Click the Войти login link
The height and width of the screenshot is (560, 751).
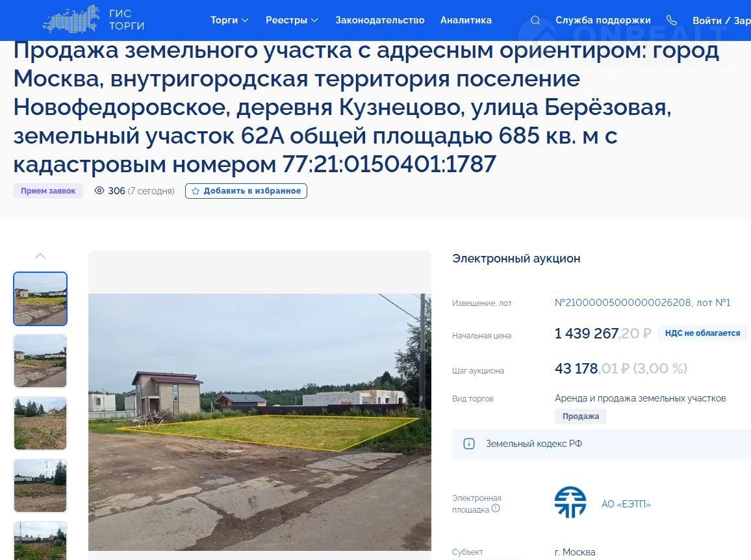[x=707, y=21]
